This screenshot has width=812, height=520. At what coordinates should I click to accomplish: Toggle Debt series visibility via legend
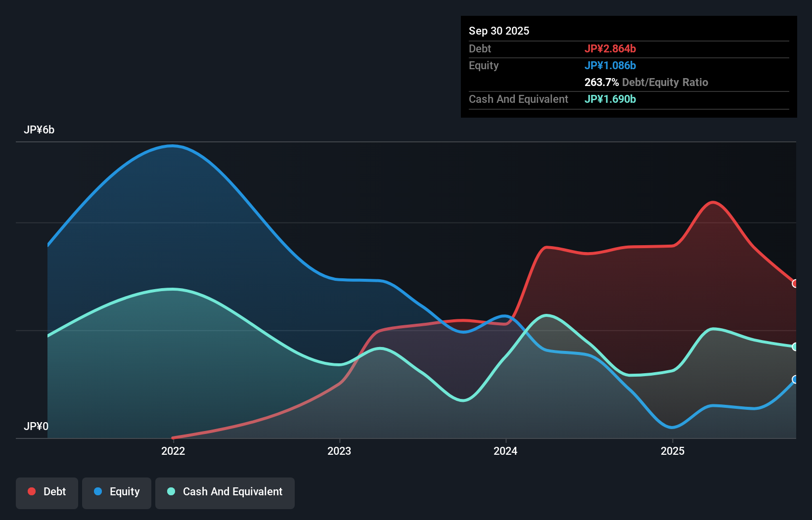(x=46, y=492)
